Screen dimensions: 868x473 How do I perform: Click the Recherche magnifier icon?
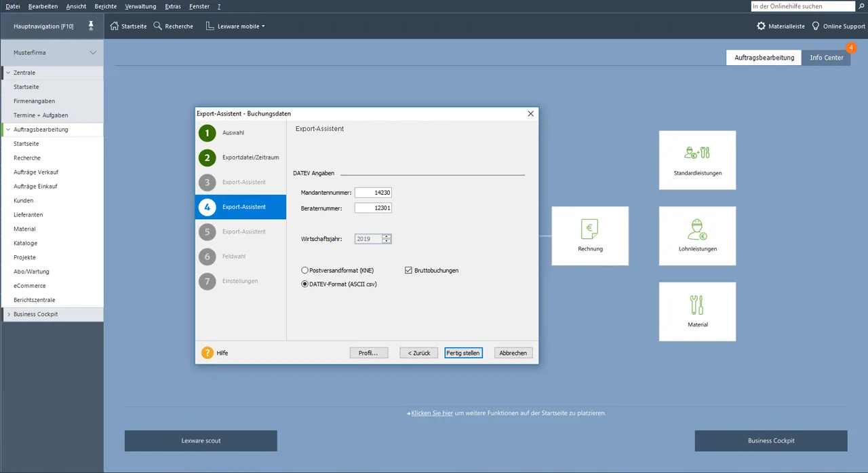pyautogui.click(x=157, y=26)
